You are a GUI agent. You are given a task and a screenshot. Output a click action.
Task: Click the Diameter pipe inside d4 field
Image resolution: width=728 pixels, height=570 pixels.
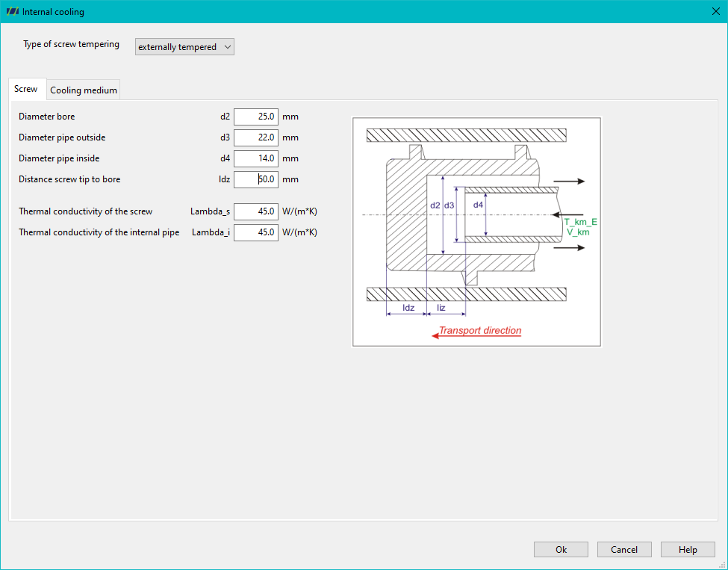256,158
